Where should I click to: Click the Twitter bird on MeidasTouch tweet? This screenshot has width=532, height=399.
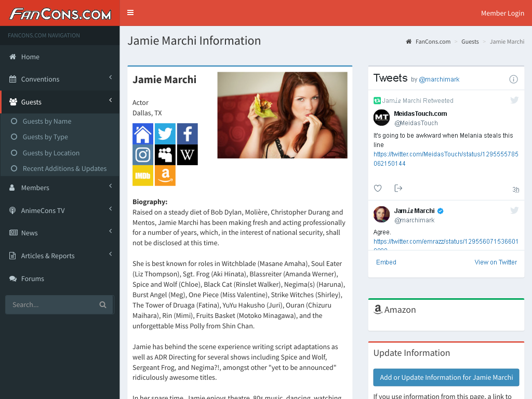click(514, 100)
